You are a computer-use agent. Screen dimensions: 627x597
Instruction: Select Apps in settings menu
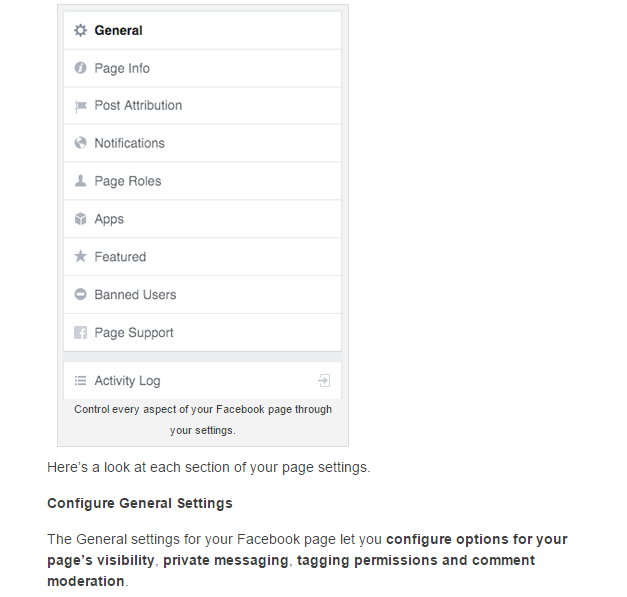click(109, 219)
